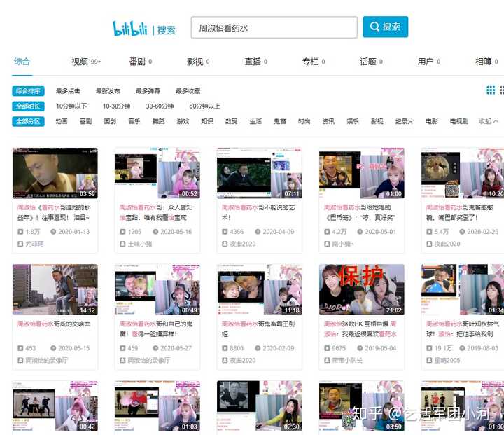Filter by 游戏 category
Image resolution: width=504 pixels, height=435 pixels.
(183, 121)
